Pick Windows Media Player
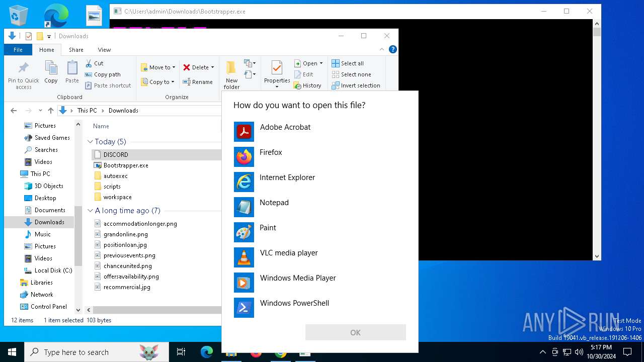The image size is (644, 362). point(320,283)
